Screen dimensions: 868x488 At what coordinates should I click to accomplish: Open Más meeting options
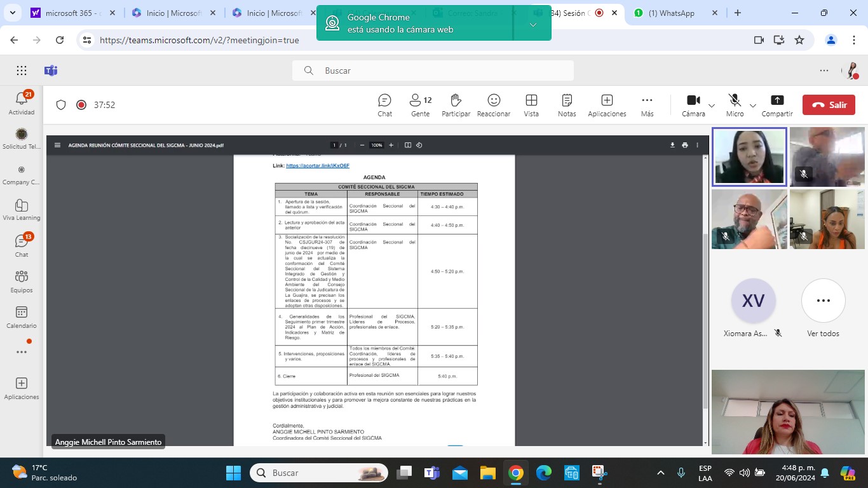point(647,105)
